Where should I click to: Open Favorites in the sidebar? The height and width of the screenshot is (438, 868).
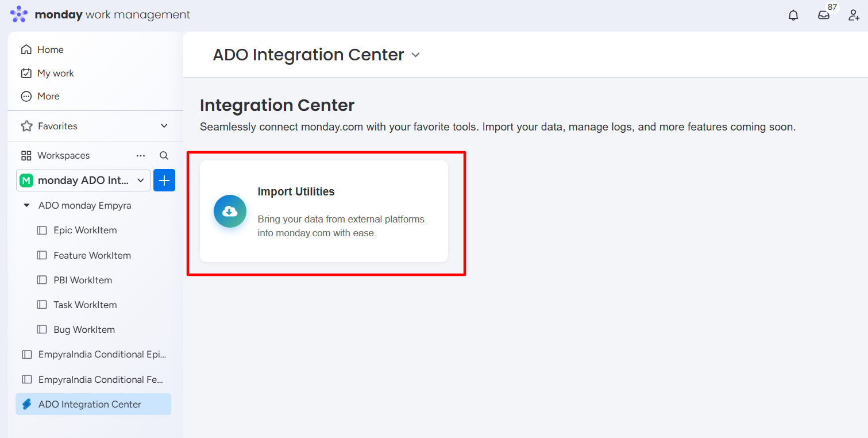click(x=57, y=126)
